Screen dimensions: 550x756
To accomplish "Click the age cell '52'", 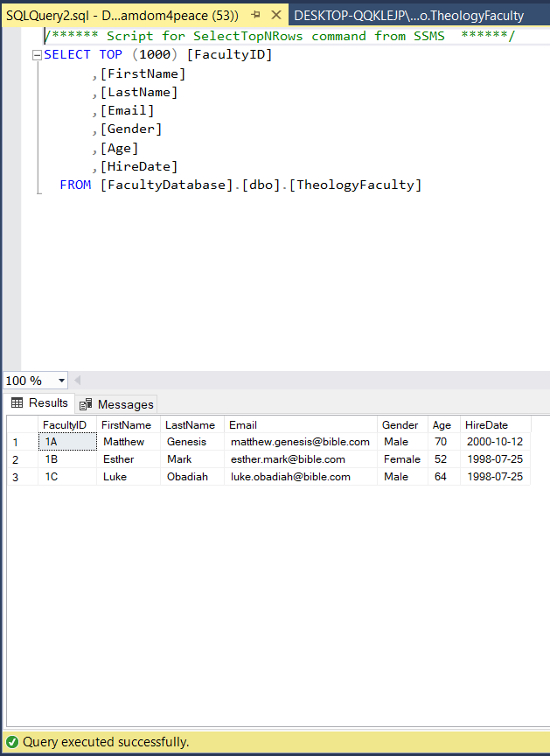I will point(444,459).
